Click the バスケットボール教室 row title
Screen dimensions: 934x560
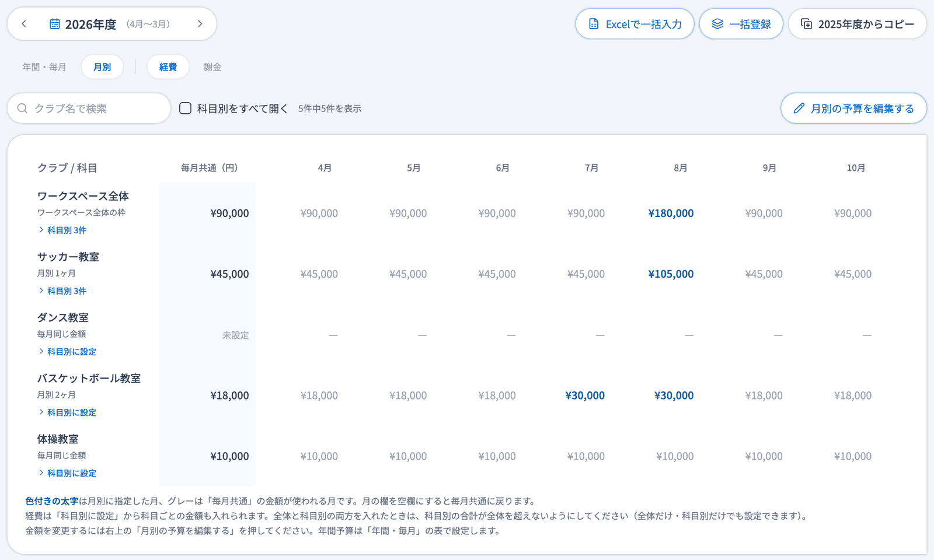click(89, 379)
